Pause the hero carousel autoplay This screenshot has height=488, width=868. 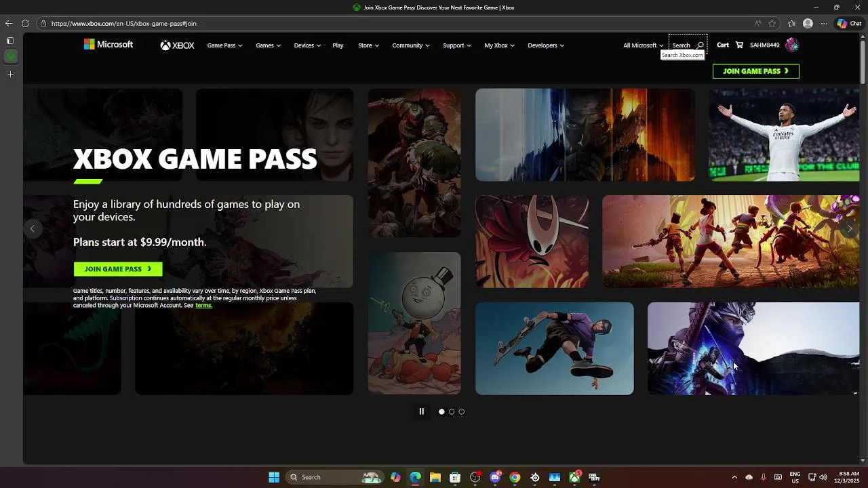click(421, 411)
